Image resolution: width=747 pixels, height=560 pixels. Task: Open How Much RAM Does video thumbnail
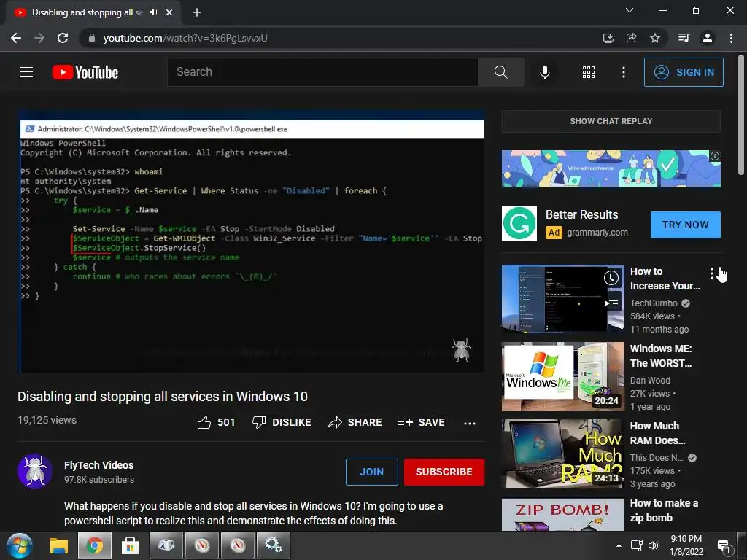562,454
